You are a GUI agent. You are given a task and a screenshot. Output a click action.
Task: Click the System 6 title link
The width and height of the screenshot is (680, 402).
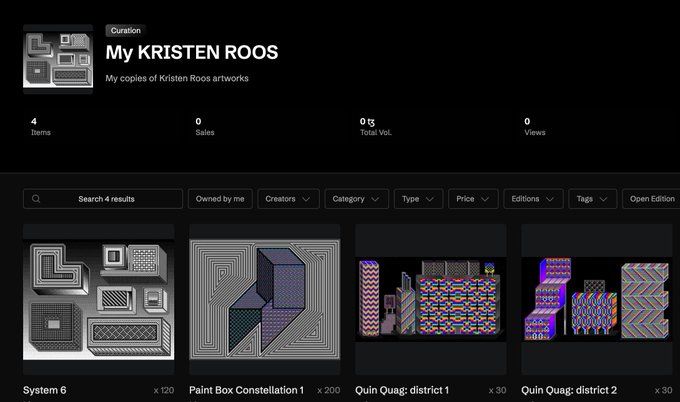click(x=45, y=390)
